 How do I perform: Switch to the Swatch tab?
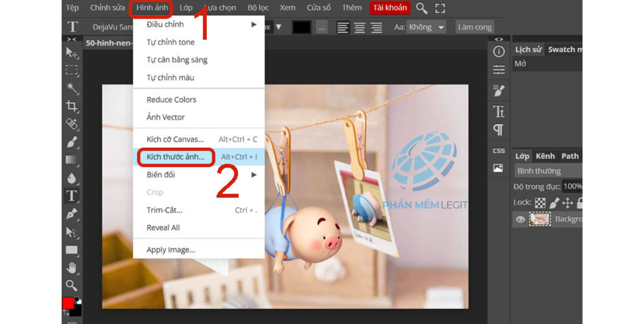pyautogui.click(x=565, y=49)
